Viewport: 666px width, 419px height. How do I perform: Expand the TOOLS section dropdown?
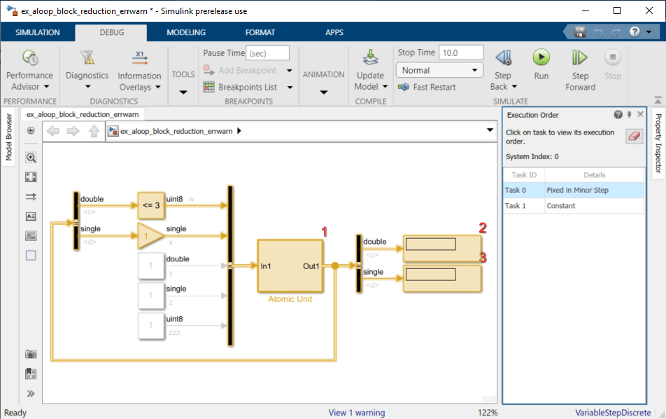pyautogui.click(x=183, y=92)
